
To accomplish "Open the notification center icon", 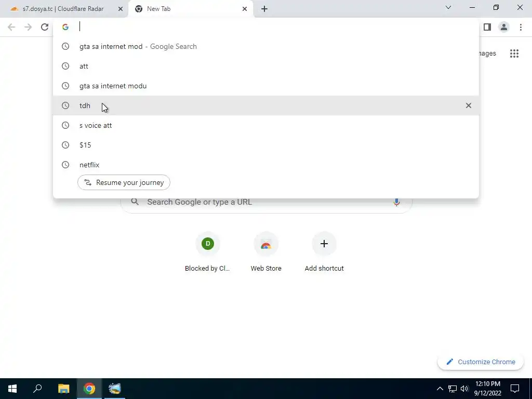I will [x=515, y=389].
